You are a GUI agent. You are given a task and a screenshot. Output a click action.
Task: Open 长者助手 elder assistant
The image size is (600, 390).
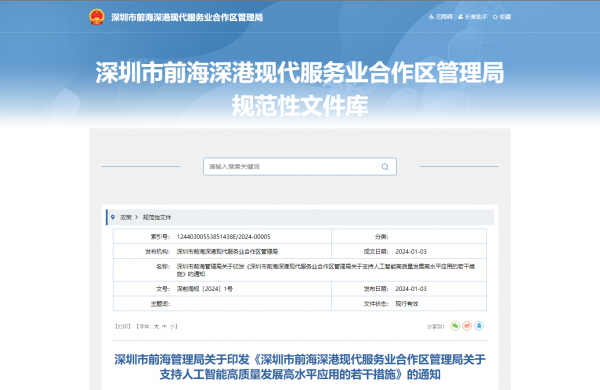click(x=473, y=17)
